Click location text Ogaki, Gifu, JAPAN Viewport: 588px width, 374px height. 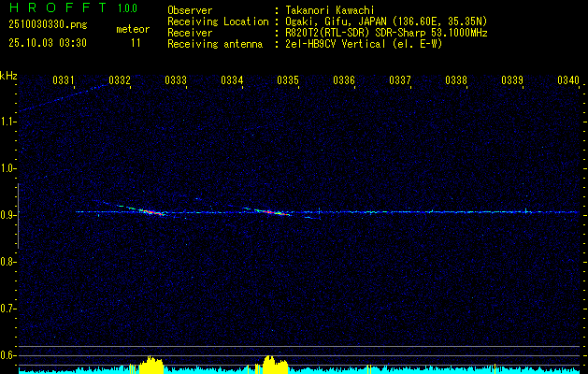tap(336, 22)
